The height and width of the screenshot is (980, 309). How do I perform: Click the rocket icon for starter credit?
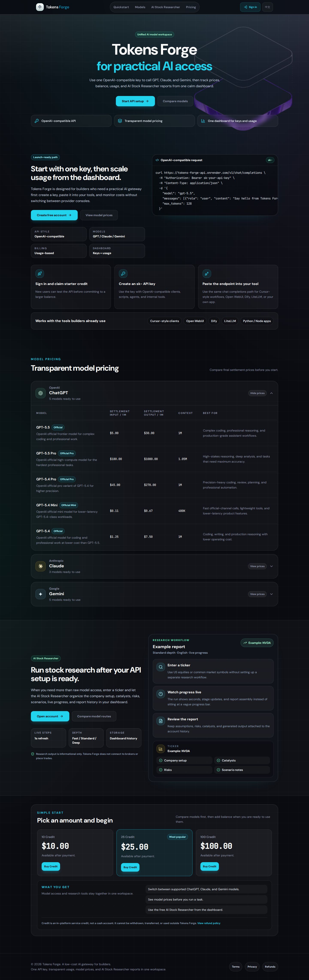[40, 274]
